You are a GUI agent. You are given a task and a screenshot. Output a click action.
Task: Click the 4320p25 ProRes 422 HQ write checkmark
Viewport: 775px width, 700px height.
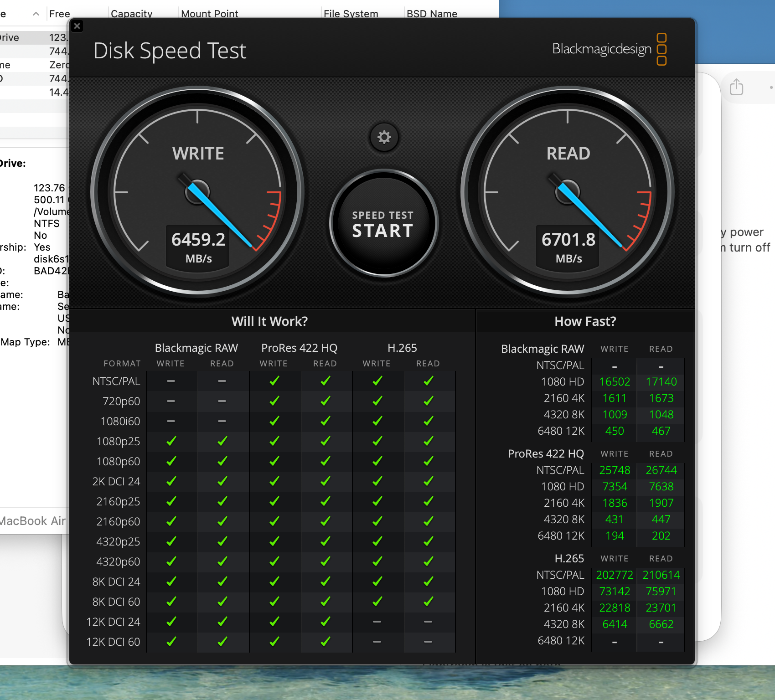point(274,541)
